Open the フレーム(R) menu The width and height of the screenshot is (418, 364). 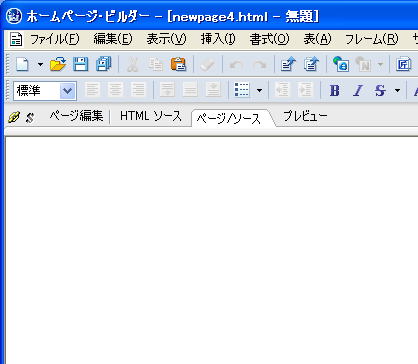click(371, 39)
